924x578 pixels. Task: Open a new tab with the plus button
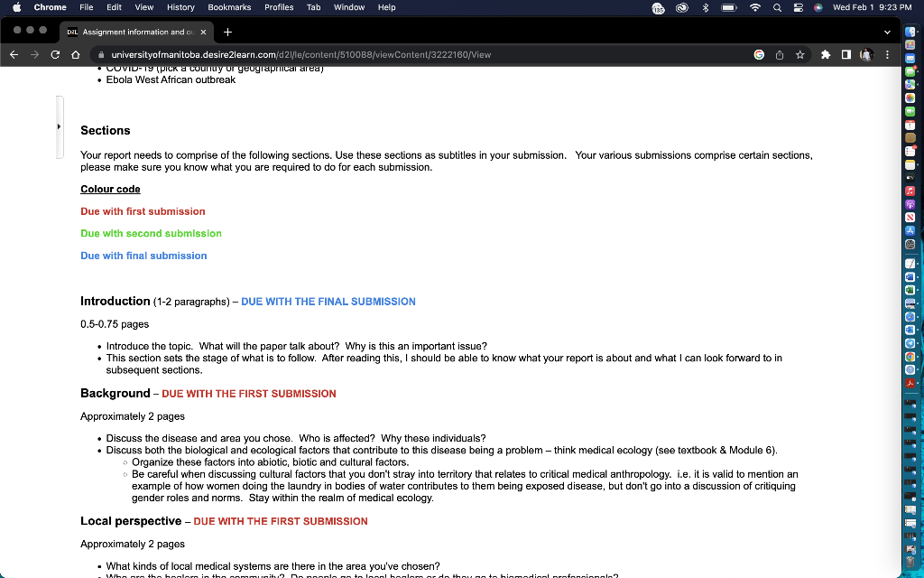[227, 32]
